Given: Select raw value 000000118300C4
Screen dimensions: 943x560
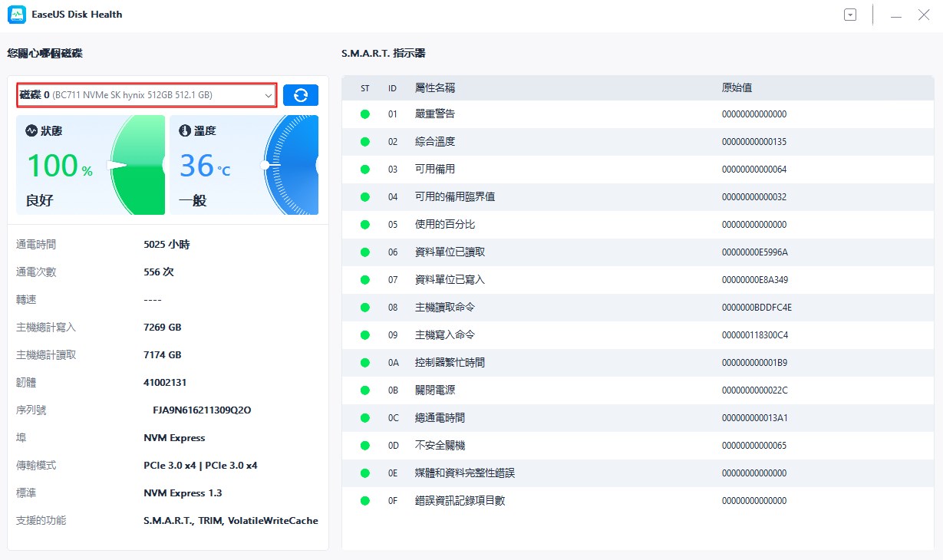Looking at the screenshot, I should click(755, 335).
